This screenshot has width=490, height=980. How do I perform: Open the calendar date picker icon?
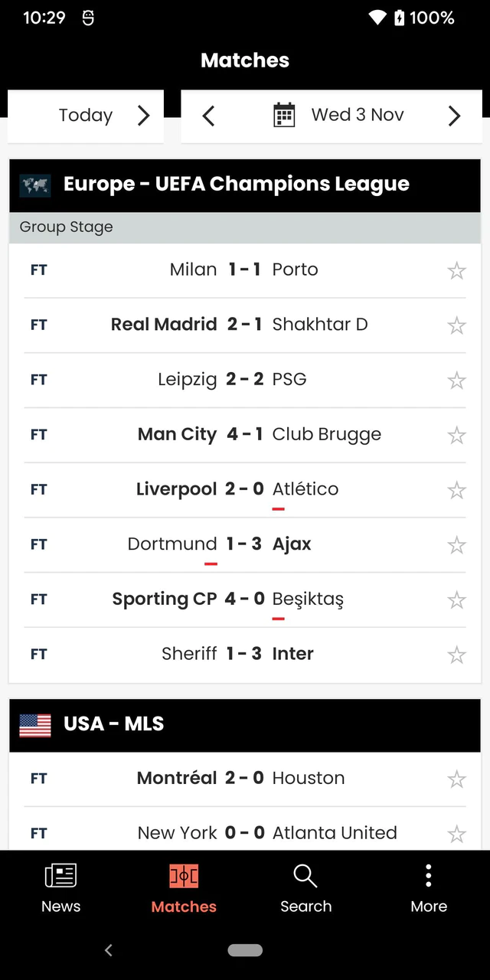[284, 116]
